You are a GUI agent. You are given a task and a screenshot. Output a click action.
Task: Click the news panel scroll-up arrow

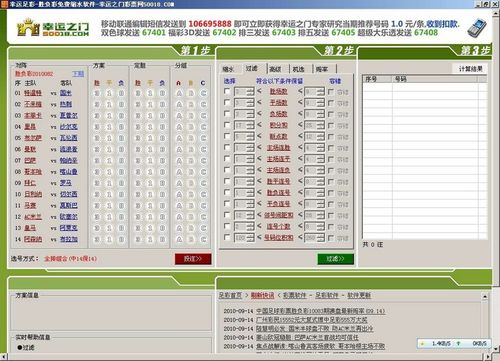485,296
